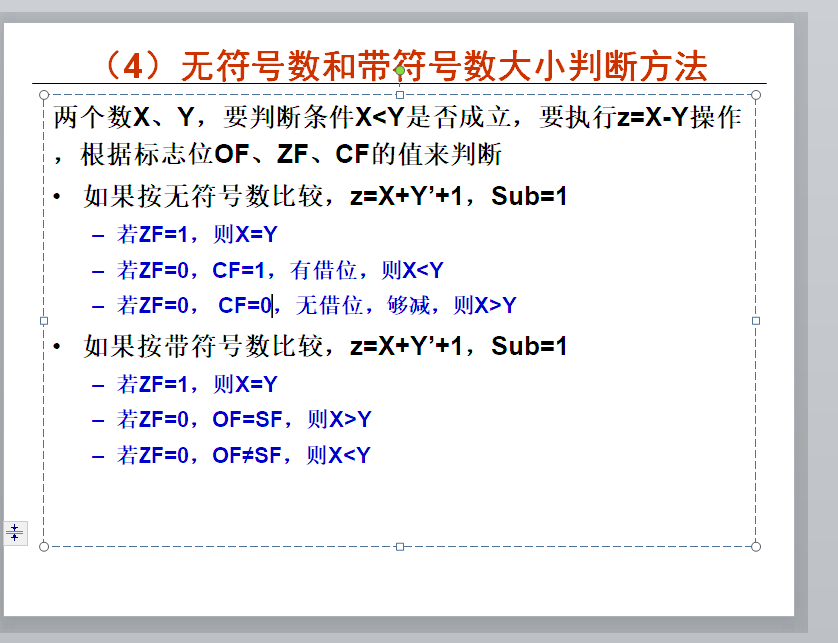
Task: Click the autofit options icon at bottom-left
Action: [x=15, y=533]
